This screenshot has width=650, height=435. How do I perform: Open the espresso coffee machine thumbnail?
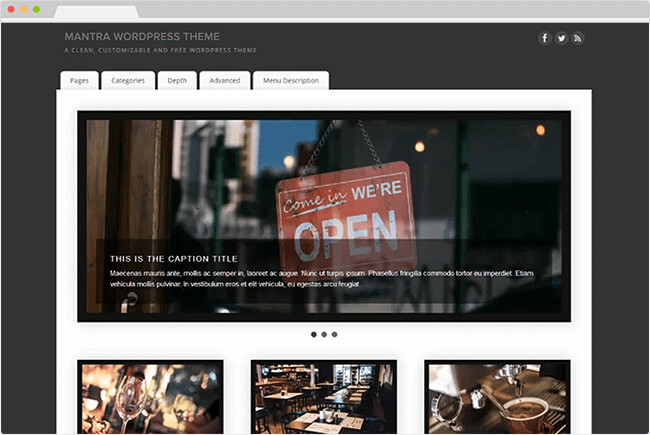click(x=497, y=397)
